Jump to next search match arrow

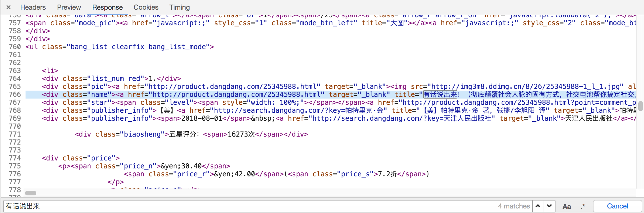tap(549, 206)
